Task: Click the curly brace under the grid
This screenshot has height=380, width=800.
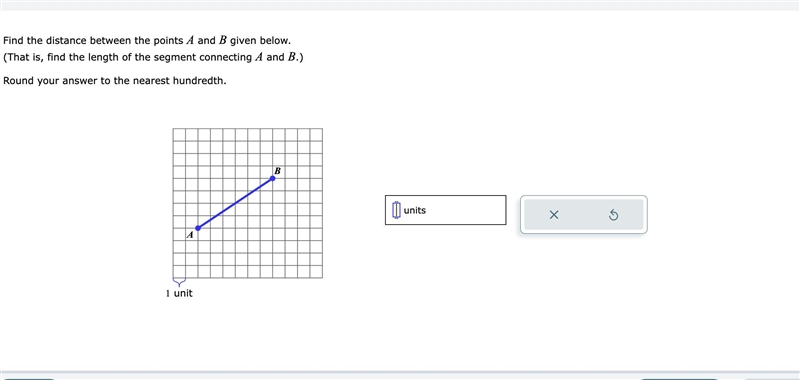Action: [x=179, y=282]
